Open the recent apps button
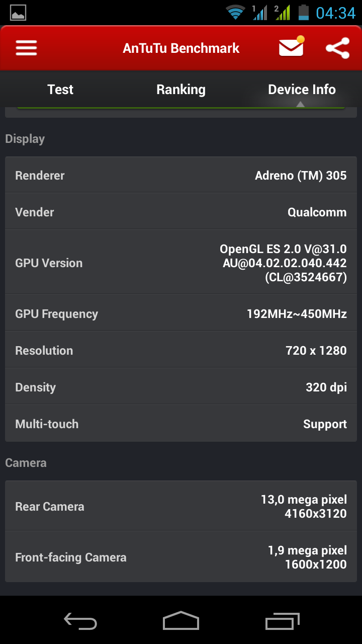362x644 pixels. click(283, 621)
